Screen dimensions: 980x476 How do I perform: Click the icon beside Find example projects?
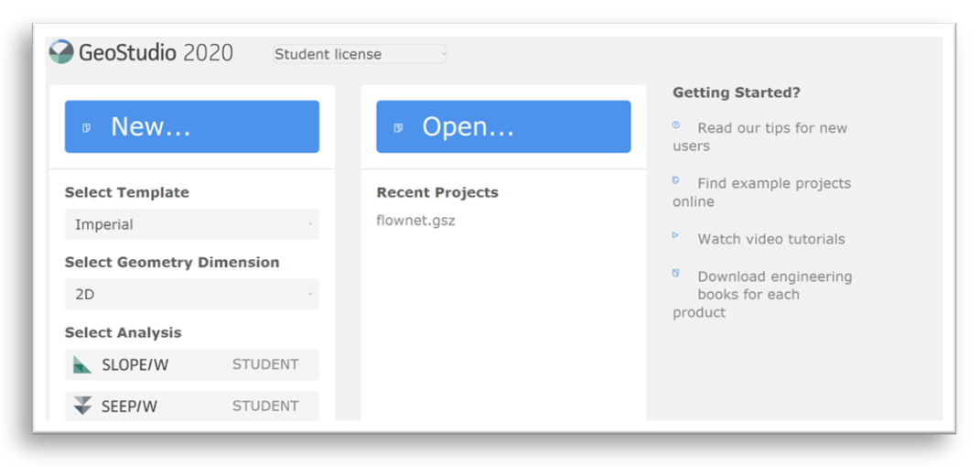676,181
